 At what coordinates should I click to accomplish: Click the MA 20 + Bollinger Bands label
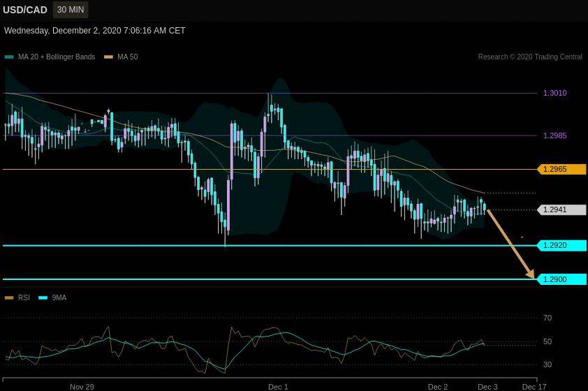click(x=57, y=57)
